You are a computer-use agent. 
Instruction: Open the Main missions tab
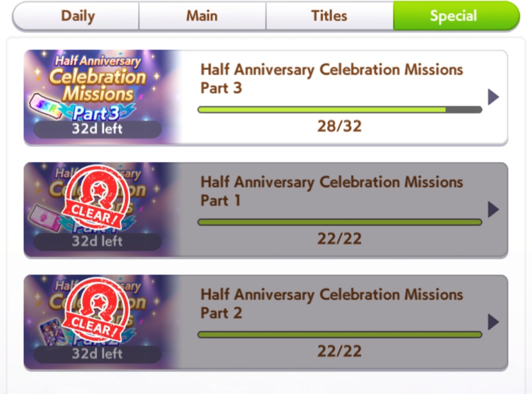(202, 16)
